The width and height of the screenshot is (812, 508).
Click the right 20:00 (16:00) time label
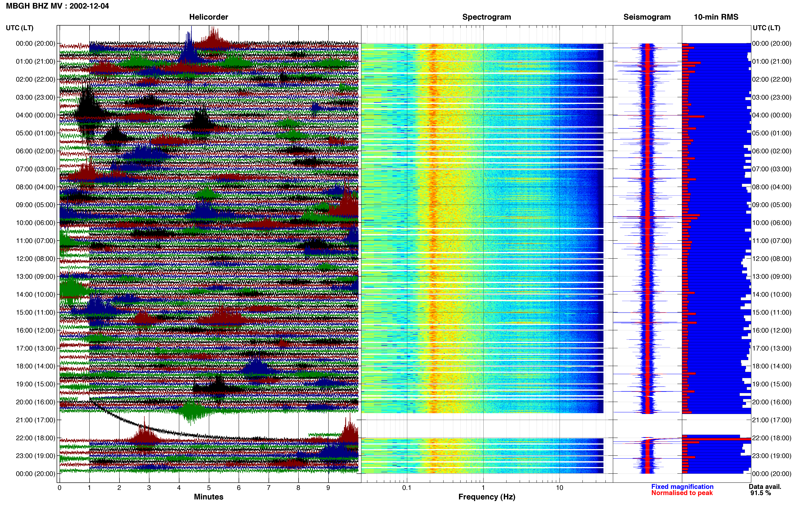tap(772, 402)
